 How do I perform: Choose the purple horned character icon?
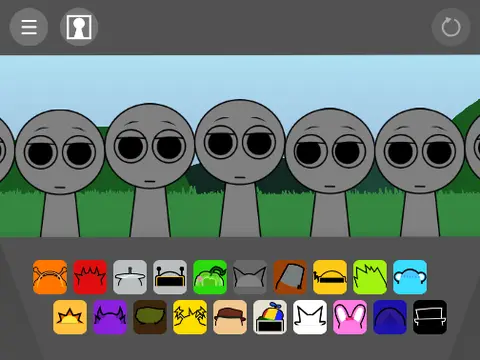(x=110, y=317)
